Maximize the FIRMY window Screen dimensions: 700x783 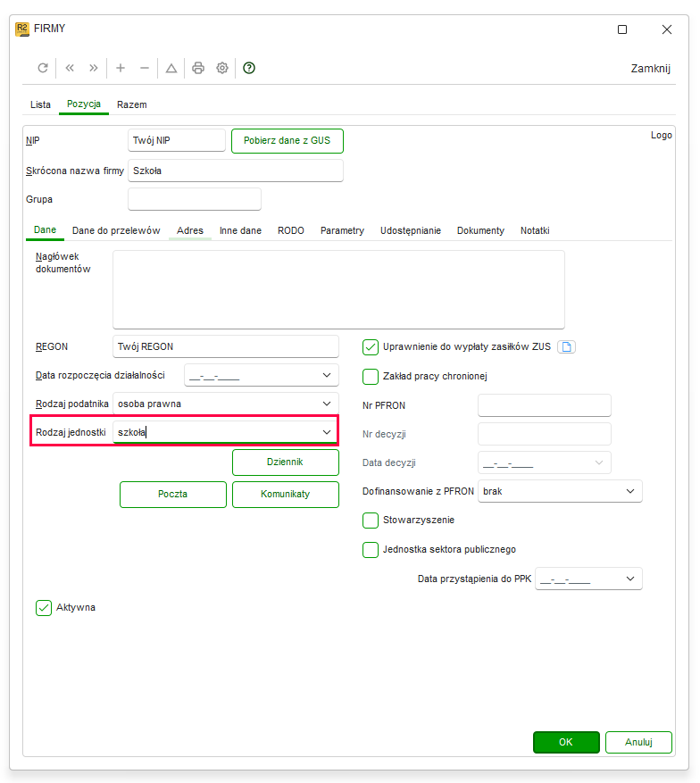pyautogui.click(x=622, y=29)
